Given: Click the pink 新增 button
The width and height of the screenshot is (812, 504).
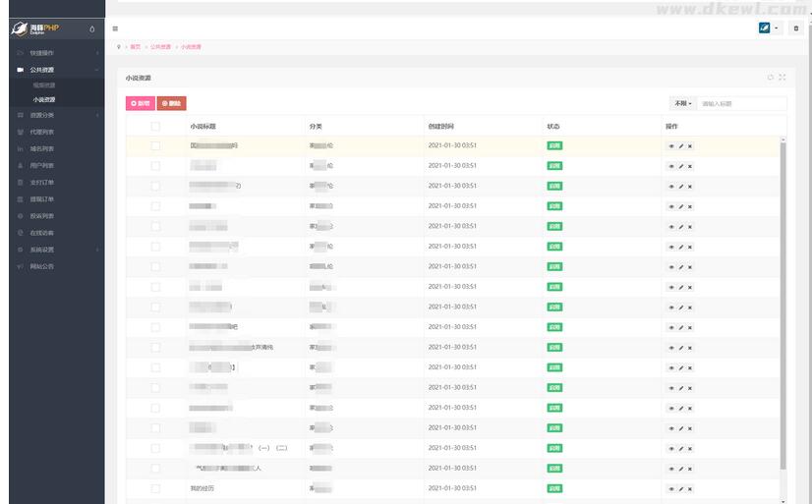Looking at the screenshot, I should pyautogui.click(x=141, y=103).
